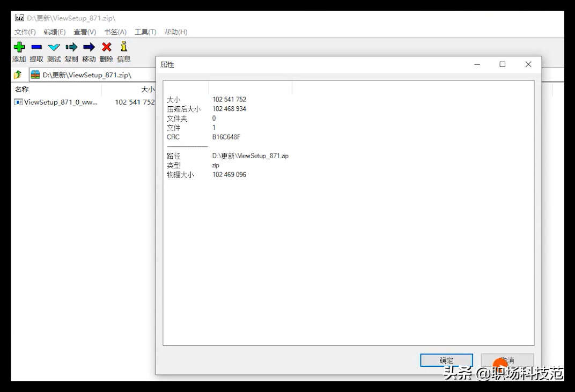This screenshot has height=392, width=575.
Task: Click the Test (测试) checkmark icon
Action: (x=54, y=47)
